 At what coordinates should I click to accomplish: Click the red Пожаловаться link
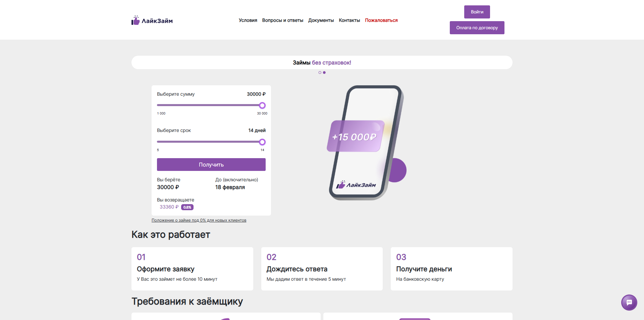381,20
